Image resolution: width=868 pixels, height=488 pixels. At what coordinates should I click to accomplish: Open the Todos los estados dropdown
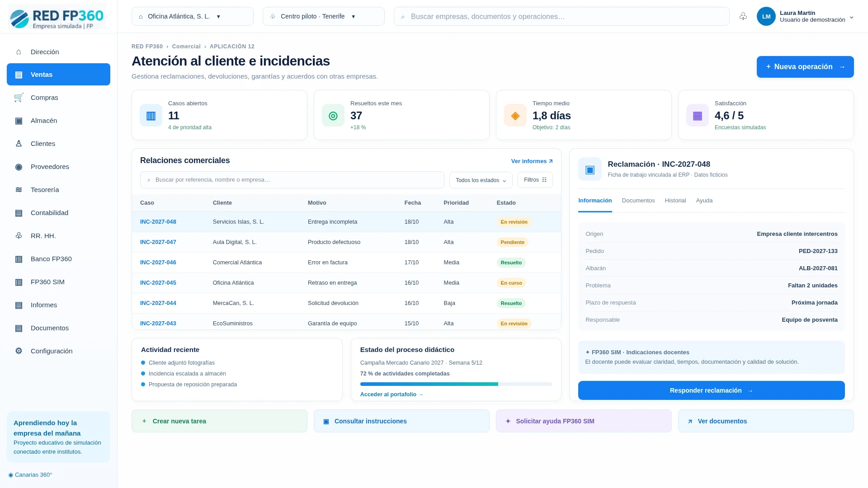click(x=481, y=180)
